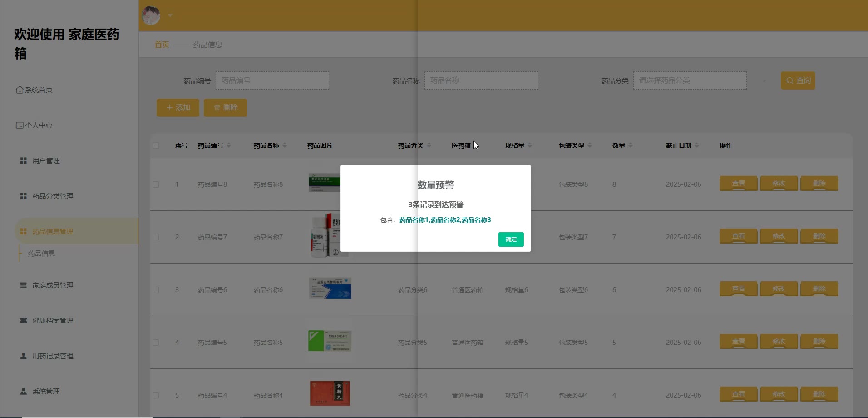Click the medicine thumbnail in row 4
The width and height of the screenshot is (868, 418).
click(x=330, y=342)
